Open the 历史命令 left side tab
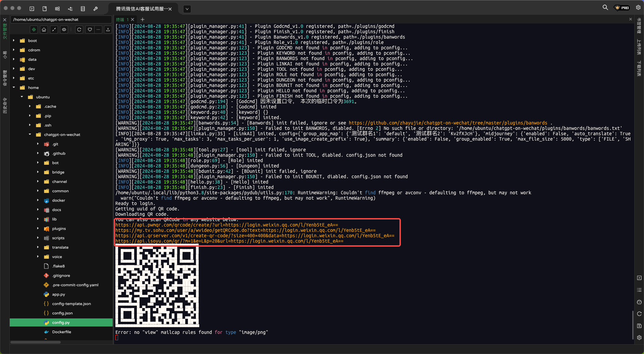 (5, 105)
